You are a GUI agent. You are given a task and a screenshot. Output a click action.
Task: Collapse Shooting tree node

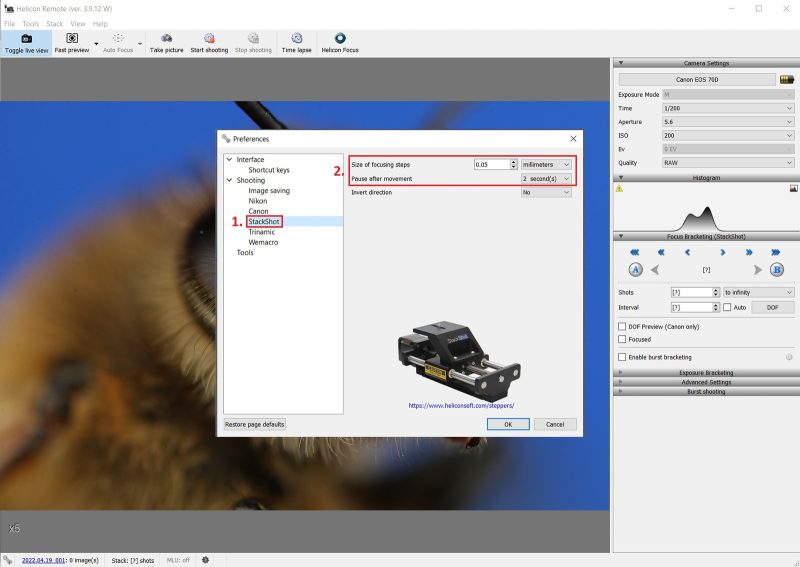click(x=230, y=180)
